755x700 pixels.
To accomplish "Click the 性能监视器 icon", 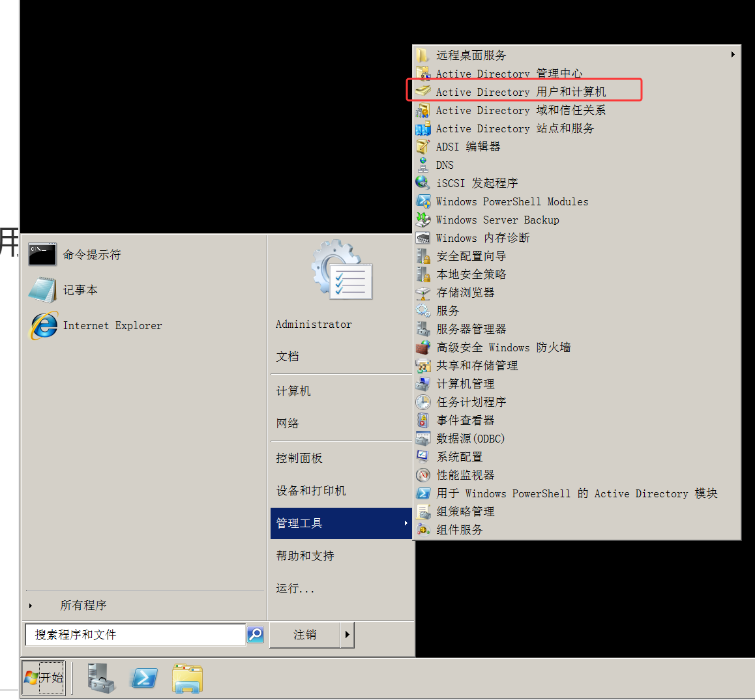I will [x=423, y=475].
